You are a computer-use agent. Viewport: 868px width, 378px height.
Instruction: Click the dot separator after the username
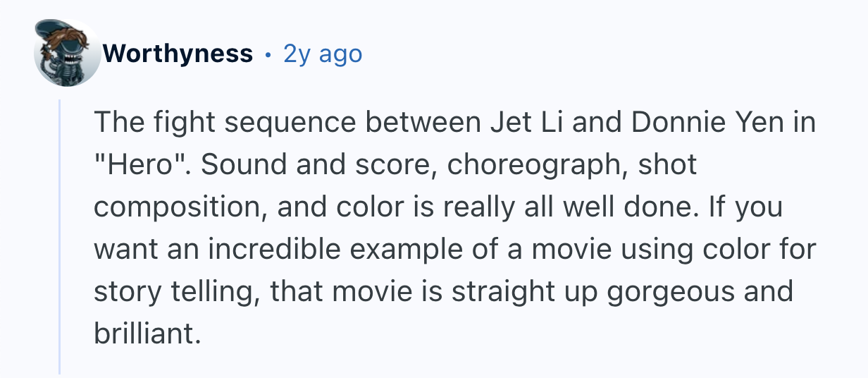coord(268,54)
